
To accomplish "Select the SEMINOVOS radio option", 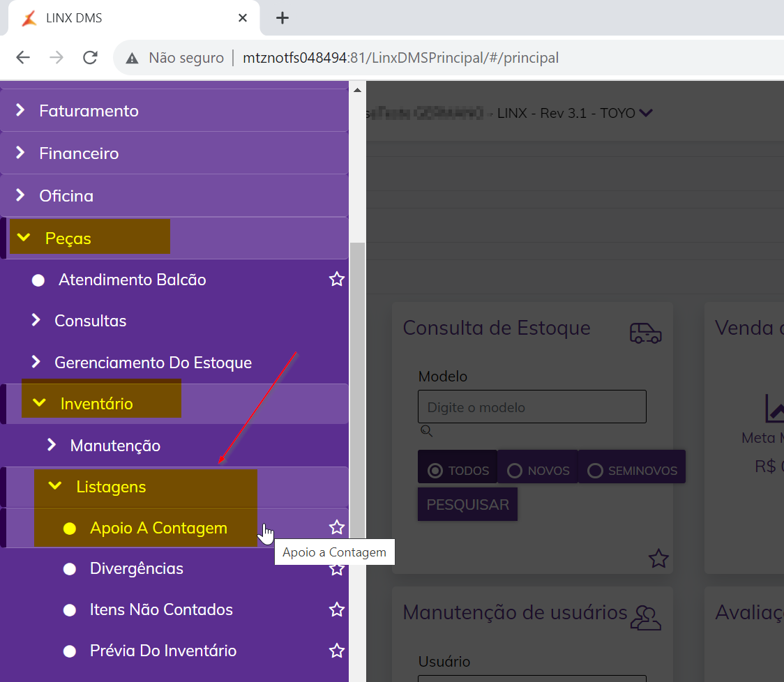I will [632, 467].
